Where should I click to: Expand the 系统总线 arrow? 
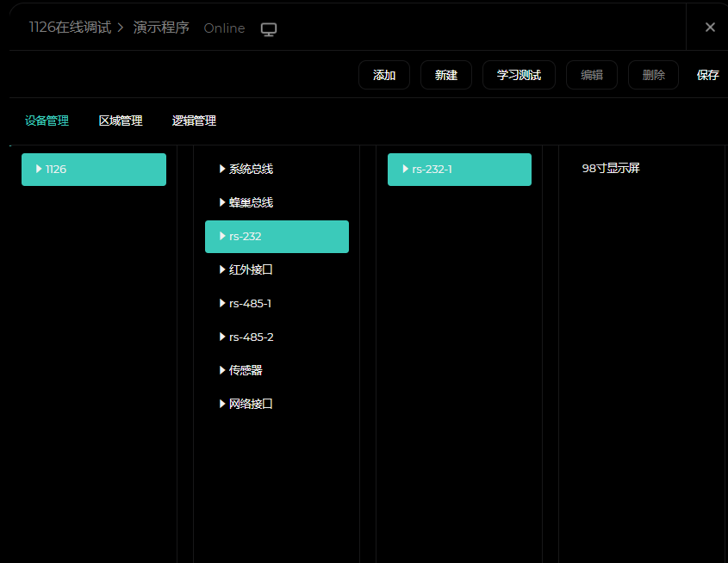coord(222,169)
